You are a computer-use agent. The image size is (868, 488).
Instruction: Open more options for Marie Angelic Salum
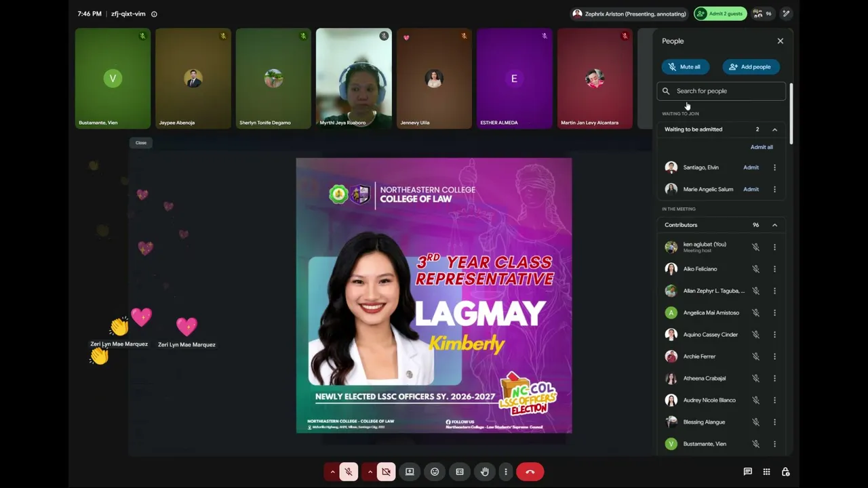pos(774,189)
